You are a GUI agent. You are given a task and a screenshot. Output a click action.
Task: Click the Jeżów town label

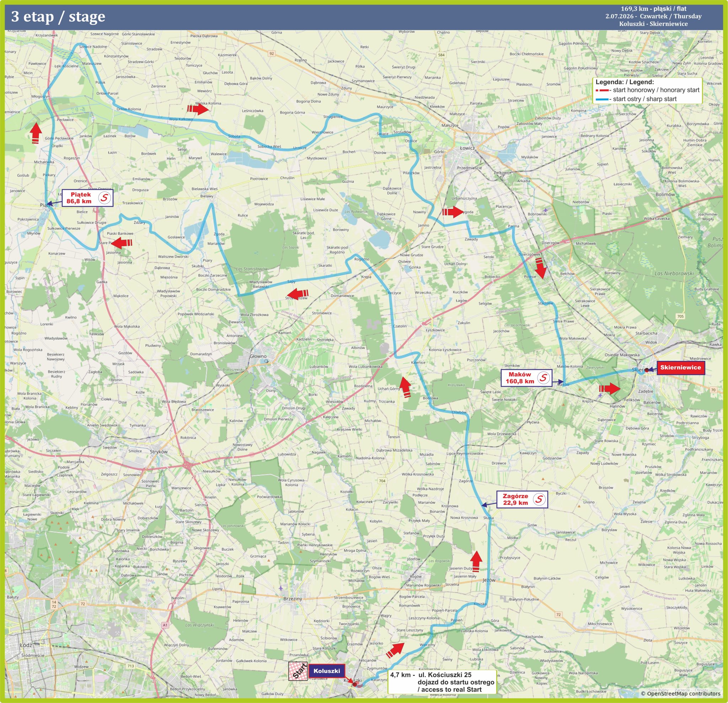tap(489, 580)
